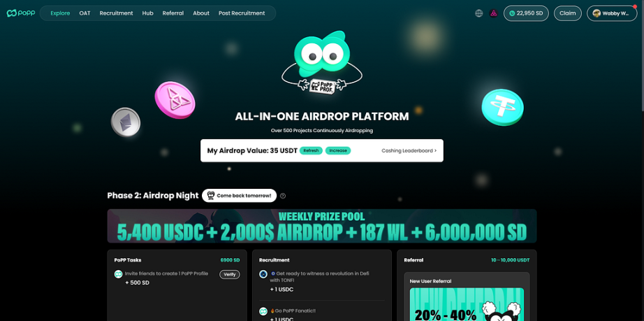Click the pink network chain icon
Viewport: 644px width, 321px height.
coord(494,13)
